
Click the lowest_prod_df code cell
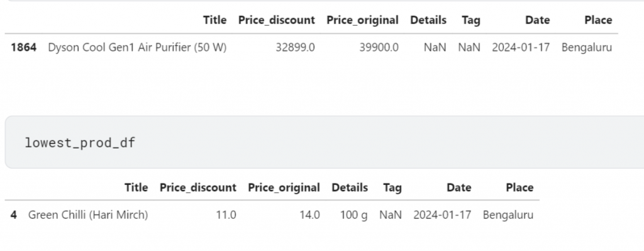point(325,142)
